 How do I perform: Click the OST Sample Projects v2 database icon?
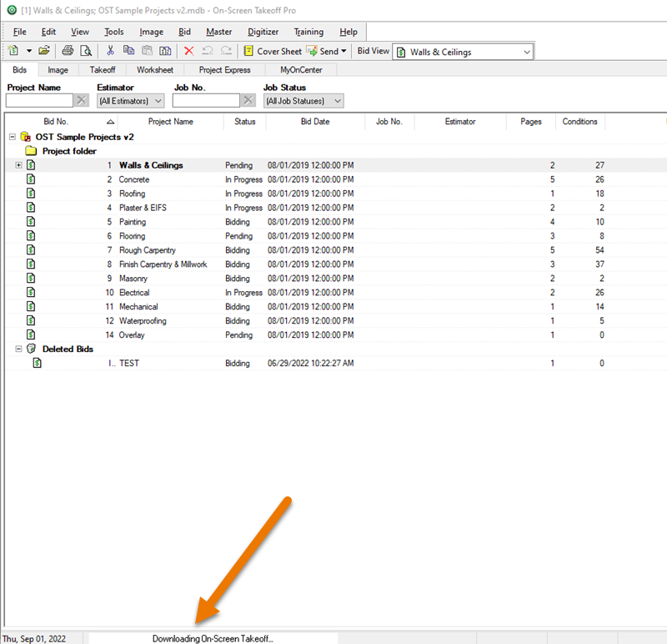tap(26, 137)
